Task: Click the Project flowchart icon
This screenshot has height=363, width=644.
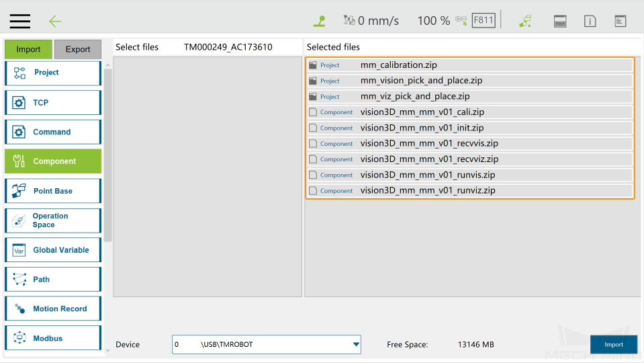Action: coord(19,73)
